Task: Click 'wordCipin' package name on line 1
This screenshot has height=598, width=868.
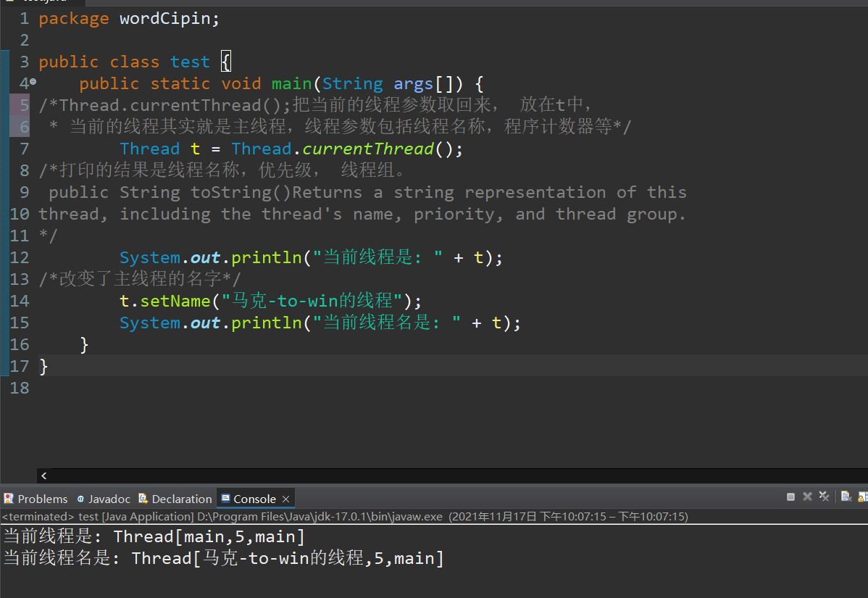Action: click(x=165, y=20)
